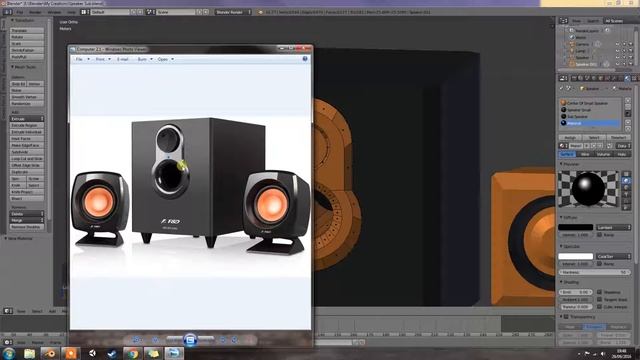The image size is (640, 360).
Task: Switch material type to Volume
Action: pos(603,154)
